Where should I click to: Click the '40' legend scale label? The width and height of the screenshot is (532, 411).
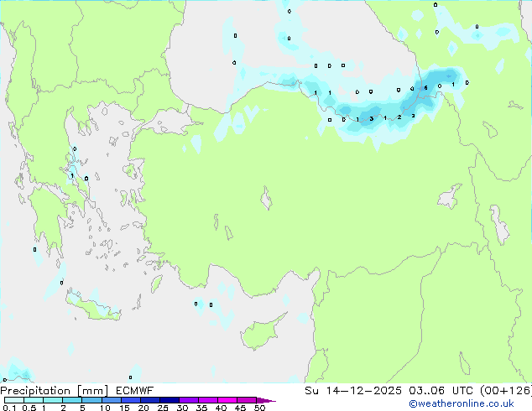(x=222, y=408)
